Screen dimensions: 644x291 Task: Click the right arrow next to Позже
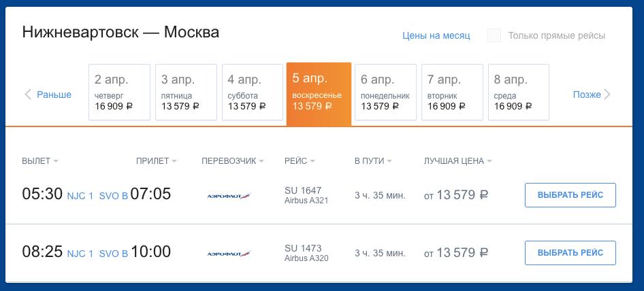tap(607, 95)
